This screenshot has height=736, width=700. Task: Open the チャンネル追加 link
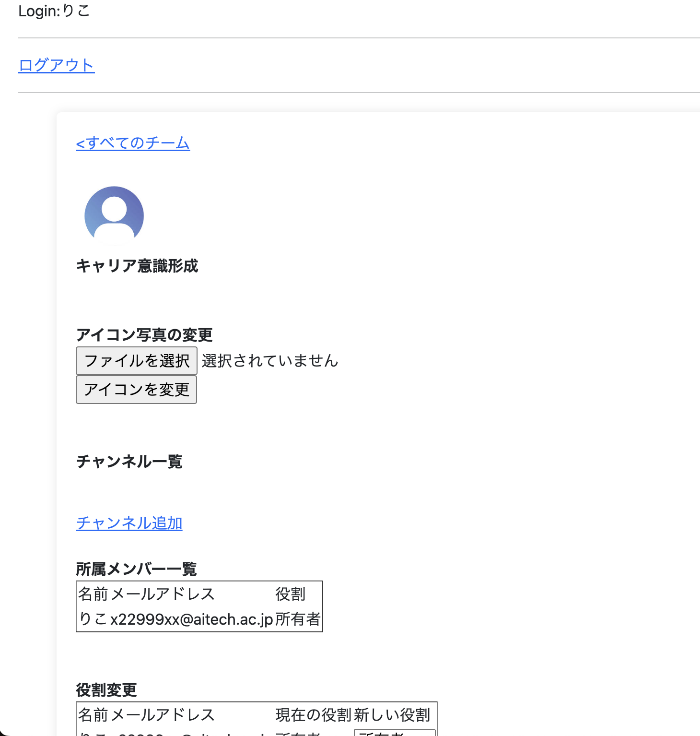click(x=129, y=523)
